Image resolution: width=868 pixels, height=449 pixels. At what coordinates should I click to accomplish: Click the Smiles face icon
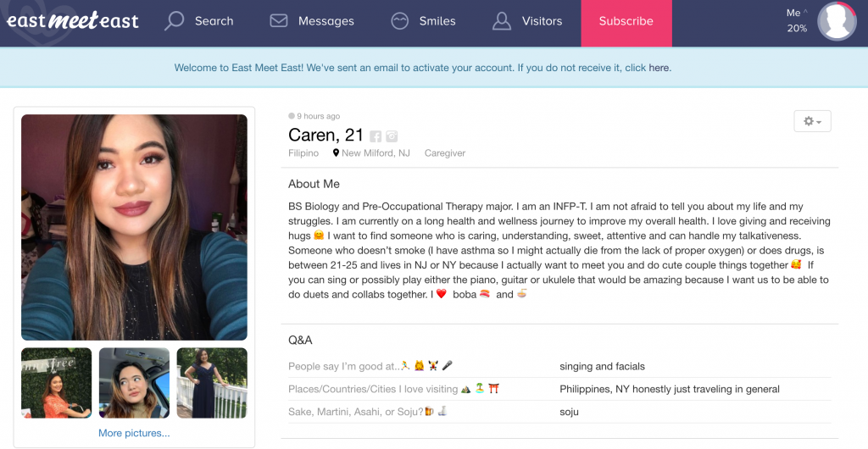click(400, 21)
